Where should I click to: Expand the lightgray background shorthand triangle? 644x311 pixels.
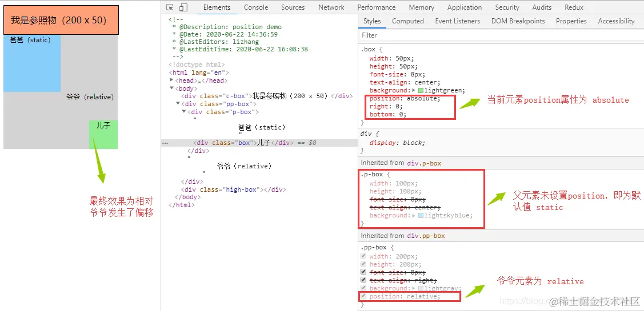pos(414,288)
